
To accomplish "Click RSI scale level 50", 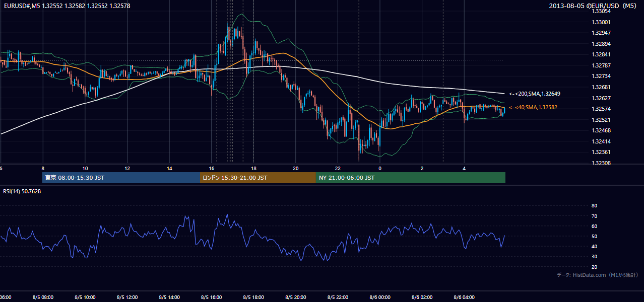I will pyautogui.click(x=594, y=236).
